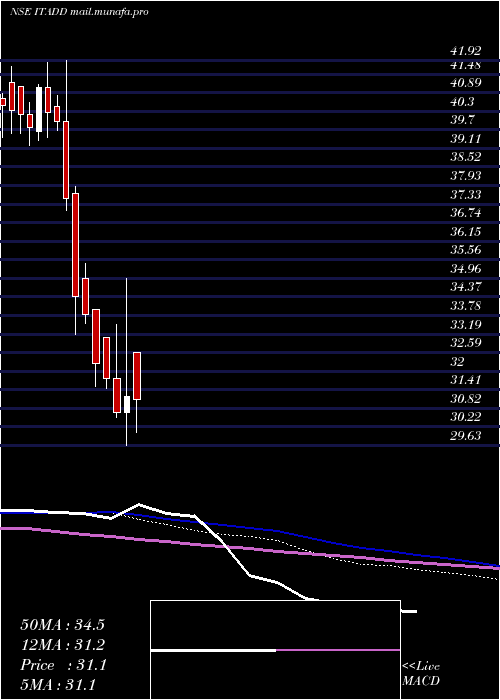The height and width of the screenshot is (700, 500).
Task: Click the last red candlestick on the right
Action: 137,376
